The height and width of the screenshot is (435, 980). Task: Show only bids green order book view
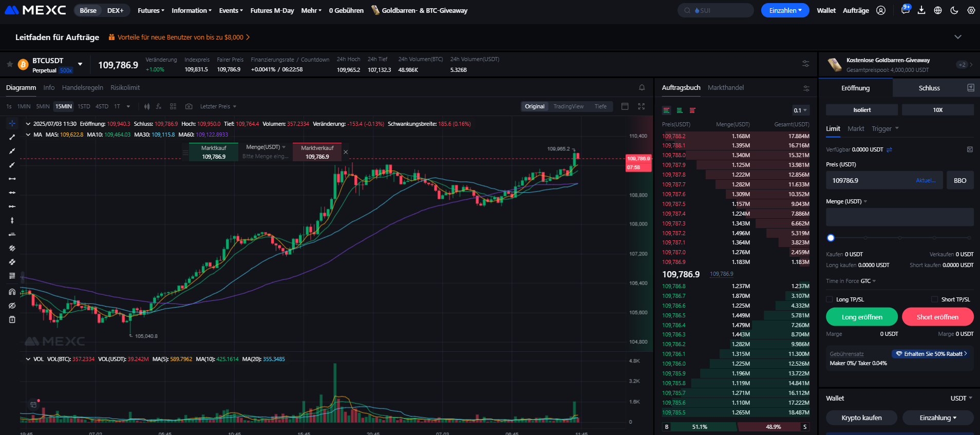coord(679,110)
